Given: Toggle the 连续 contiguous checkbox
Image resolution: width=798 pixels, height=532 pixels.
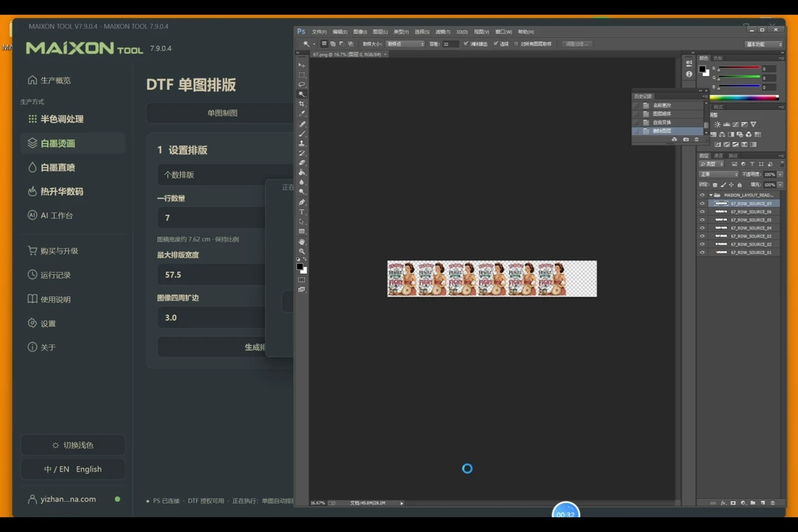Looking at the screenshot, I should pos(496,44).
